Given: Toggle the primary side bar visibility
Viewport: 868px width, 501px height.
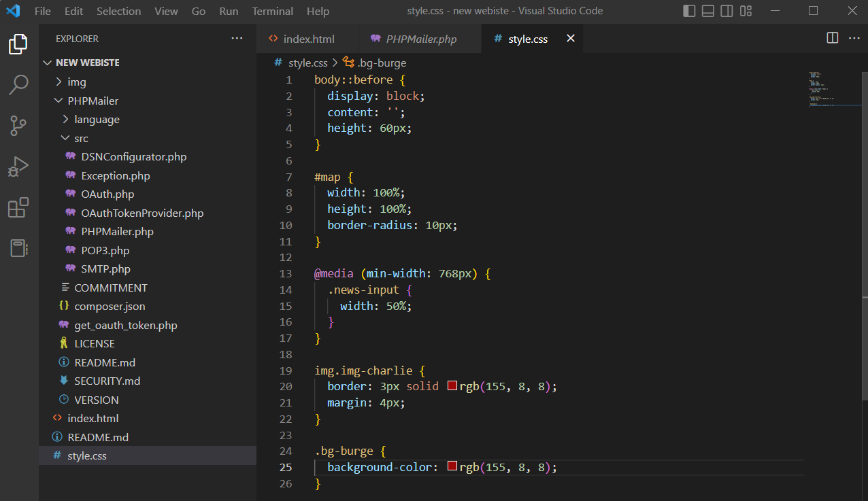Looking at the screenshot, I should 689,11.
